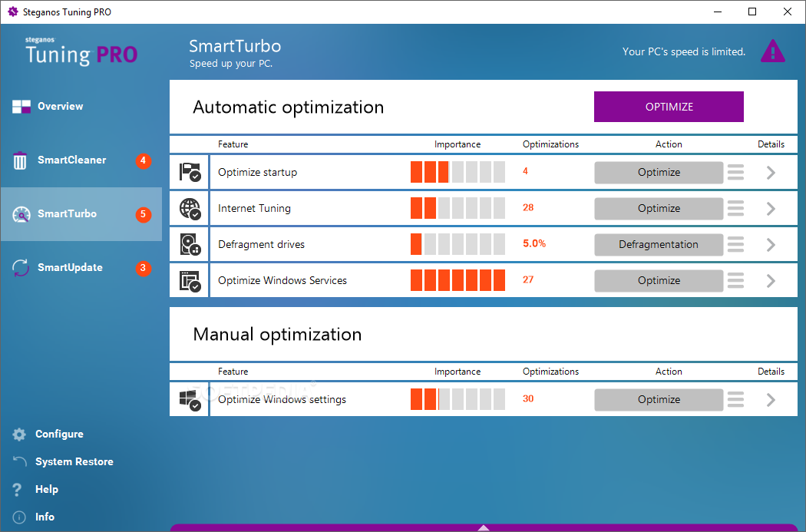This screenshot has width=806, height=532.
Task: Click the SmartTurbo badge showing 5
Action: [144, 214]
